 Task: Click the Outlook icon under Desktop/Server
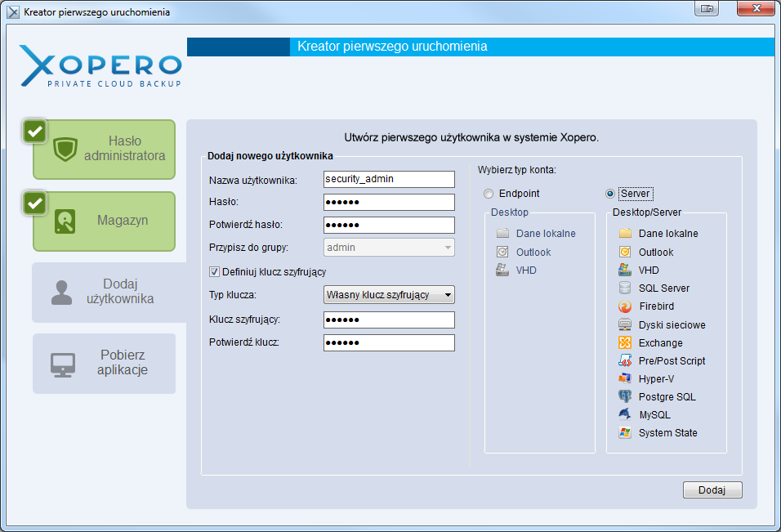pos(625,252)
